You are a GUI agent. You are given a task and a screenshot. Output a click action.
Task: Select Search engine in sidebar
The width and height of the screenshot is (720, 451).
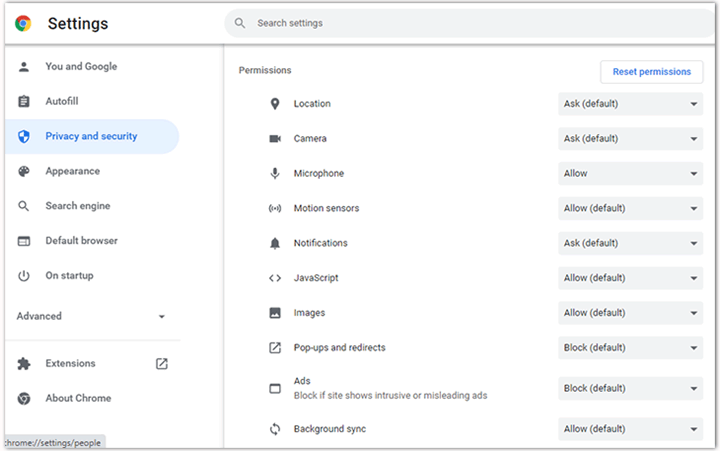pyautogui.click(x=78, y=206)
